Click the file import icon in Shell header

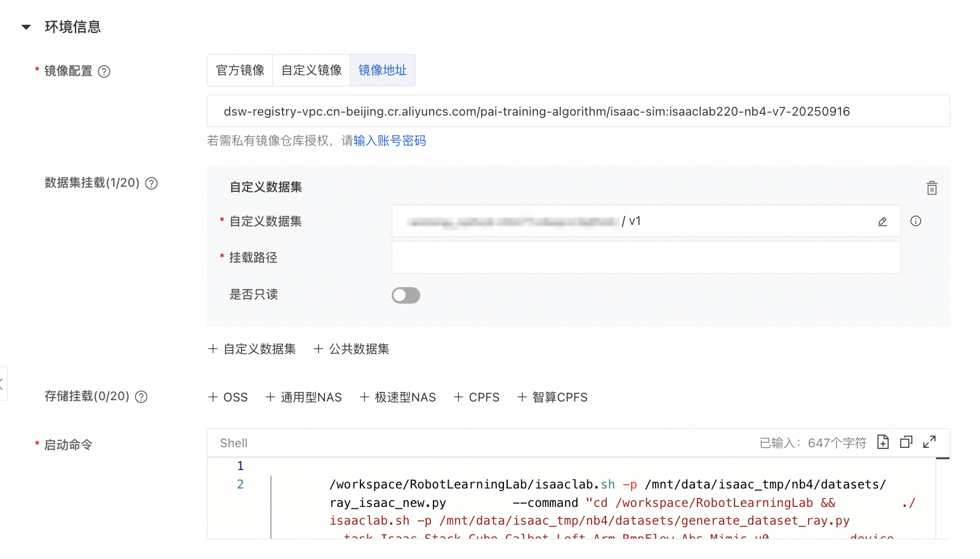coord(883,442)
